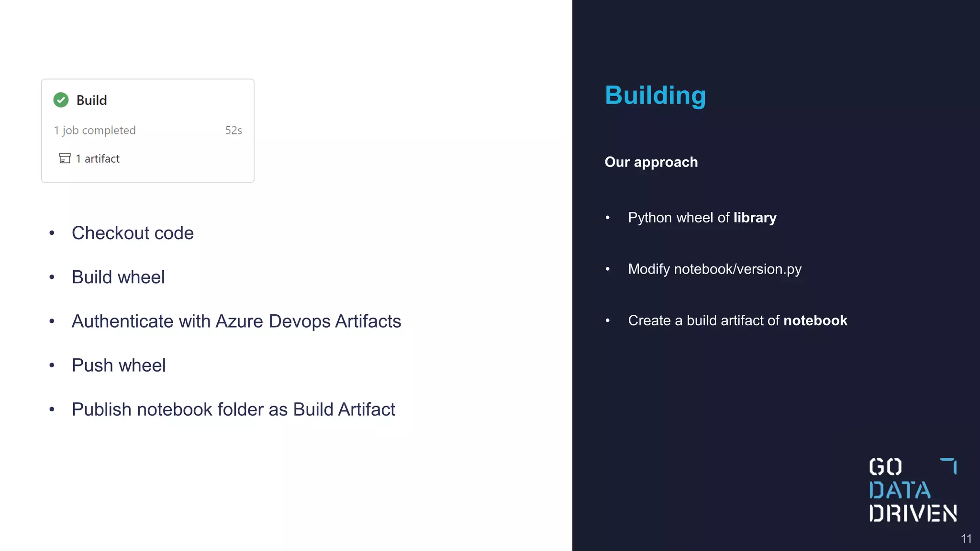Click the green Build success checkmark icon
This screenshot has width=980, height=551.
pyautogui.click(x=61, y=100)
